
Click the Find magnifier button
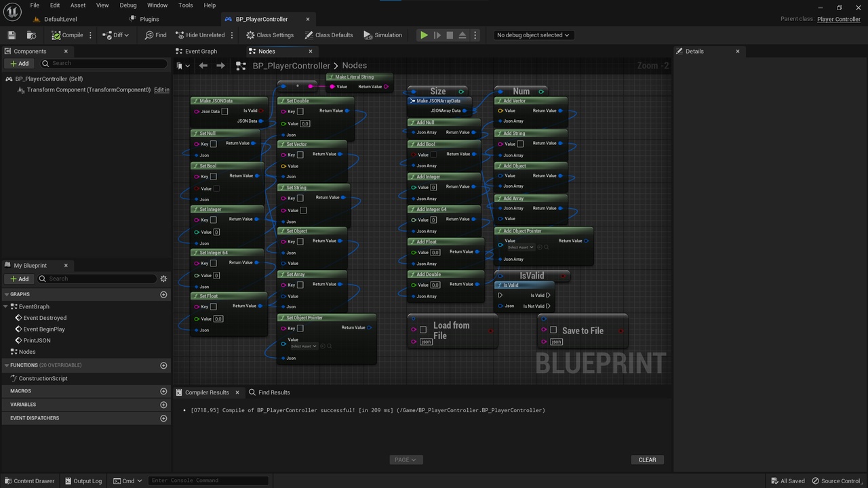coord(155,35)
